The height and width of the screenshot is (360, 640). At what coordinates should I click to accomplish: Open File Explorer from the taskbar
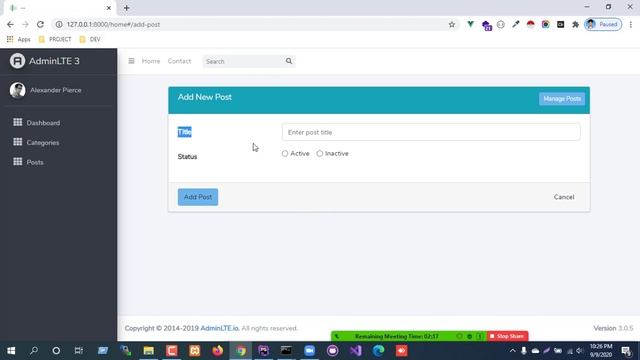(149, 351)
